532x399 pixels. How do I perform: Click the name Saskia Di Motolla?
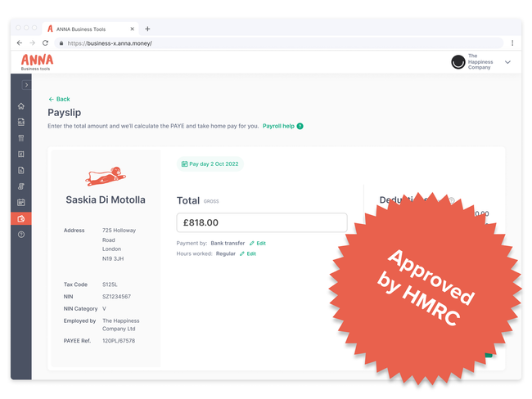click(106, 200)
